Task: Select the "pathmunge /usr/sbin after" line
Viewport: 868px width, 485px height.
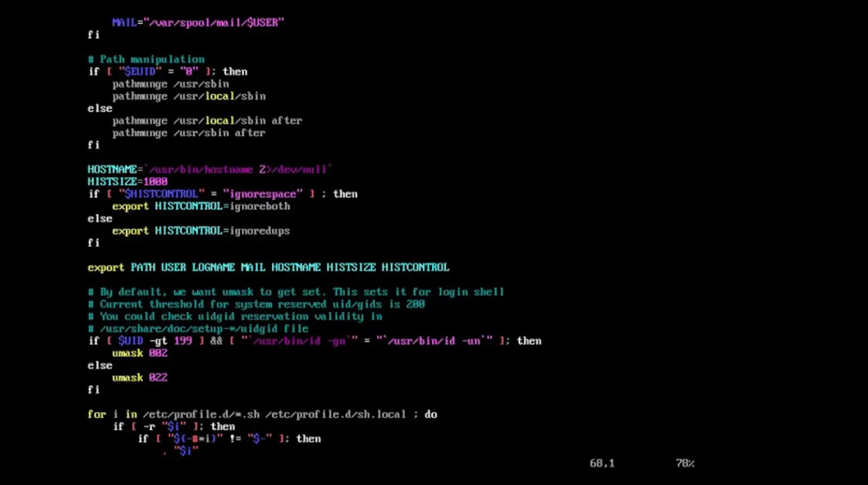Action: 188,133
